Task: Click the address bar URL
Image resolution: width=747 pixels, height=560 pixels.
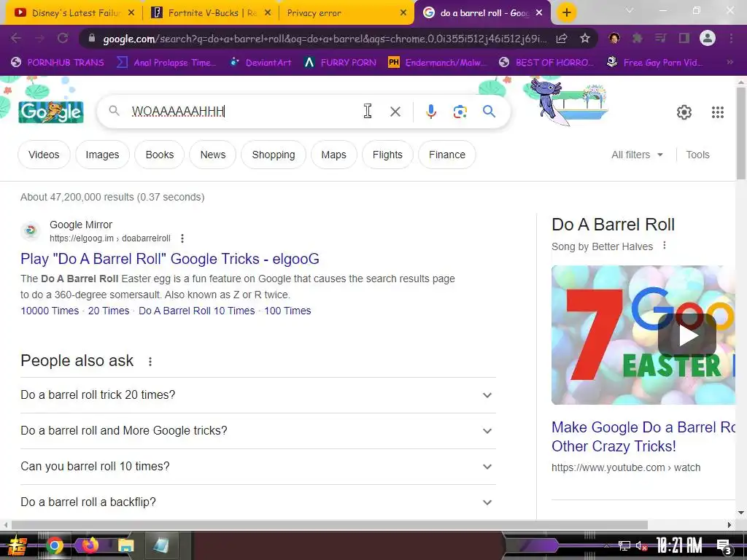Action: coord(324,39)
